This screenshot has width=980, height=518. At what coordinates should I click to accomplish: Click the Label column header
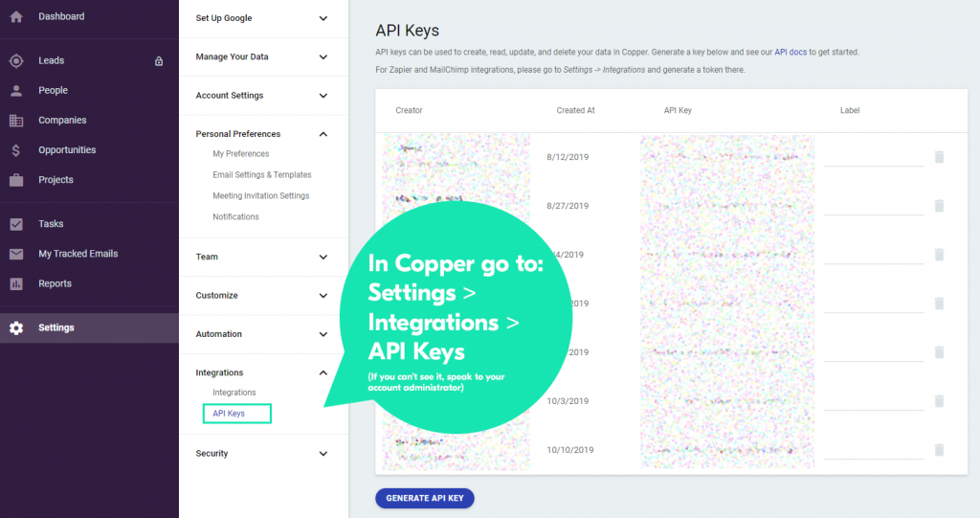[x=850, y=111]
